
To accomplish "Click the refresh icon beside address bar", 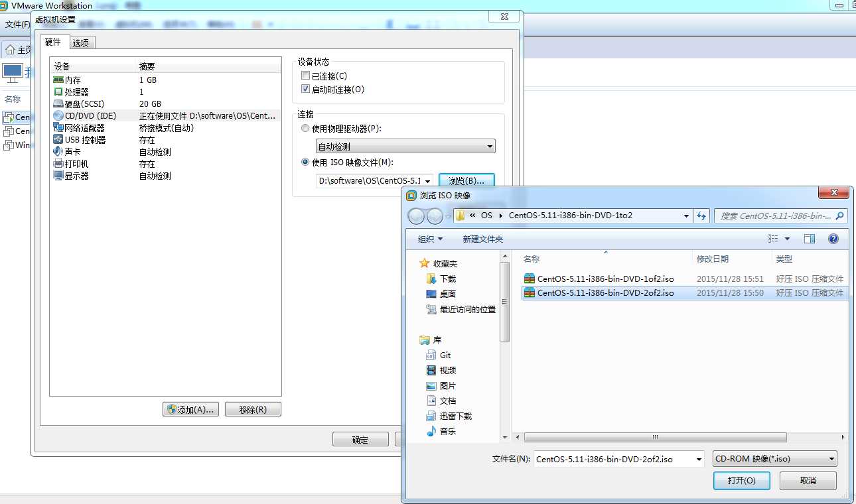I will [x=701, y=216].
